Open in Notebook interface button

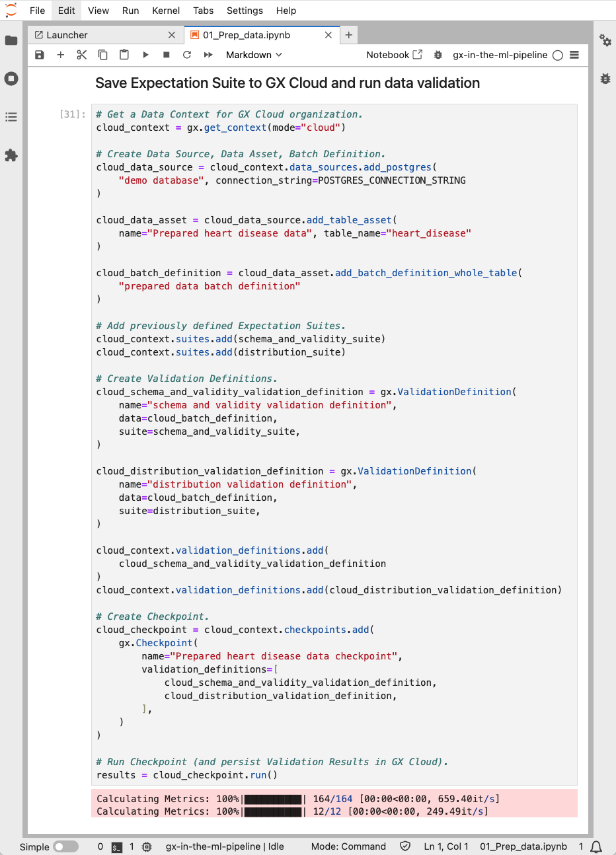click(395, 55)
